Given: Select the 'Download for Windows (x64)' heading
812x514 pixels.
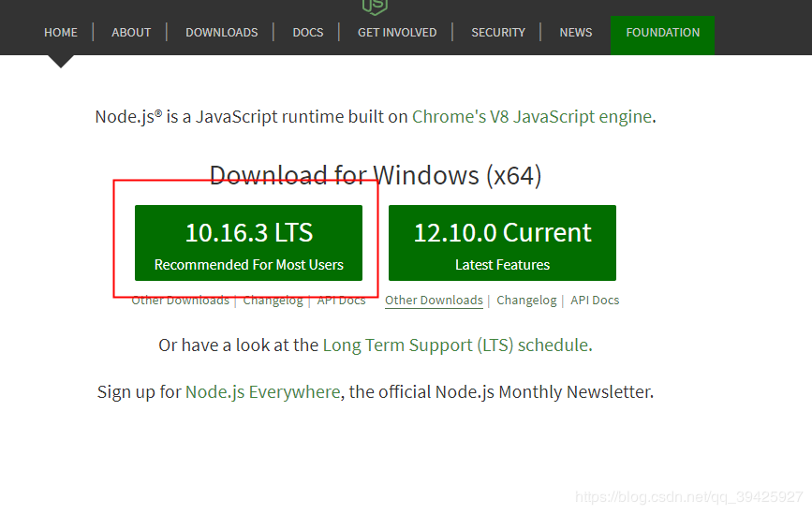Looking at the screenshot, I should point(376,175).
